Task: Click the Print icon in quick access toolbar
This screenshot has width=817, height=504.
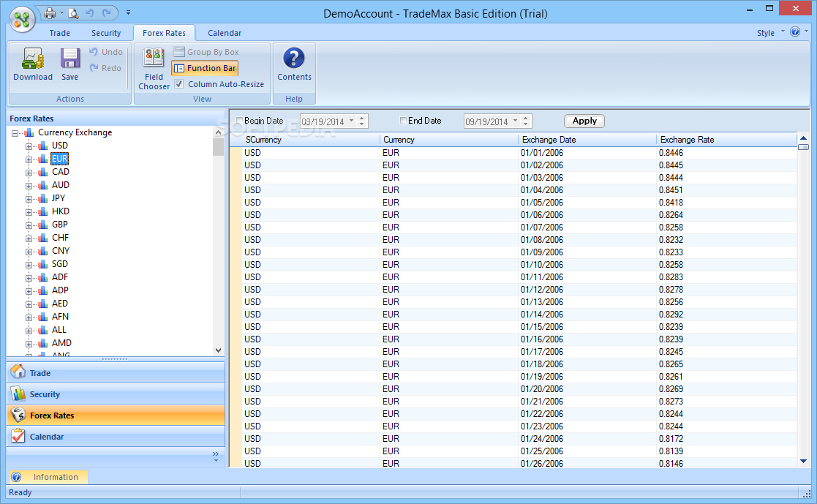Action: [x=50, y=13]
